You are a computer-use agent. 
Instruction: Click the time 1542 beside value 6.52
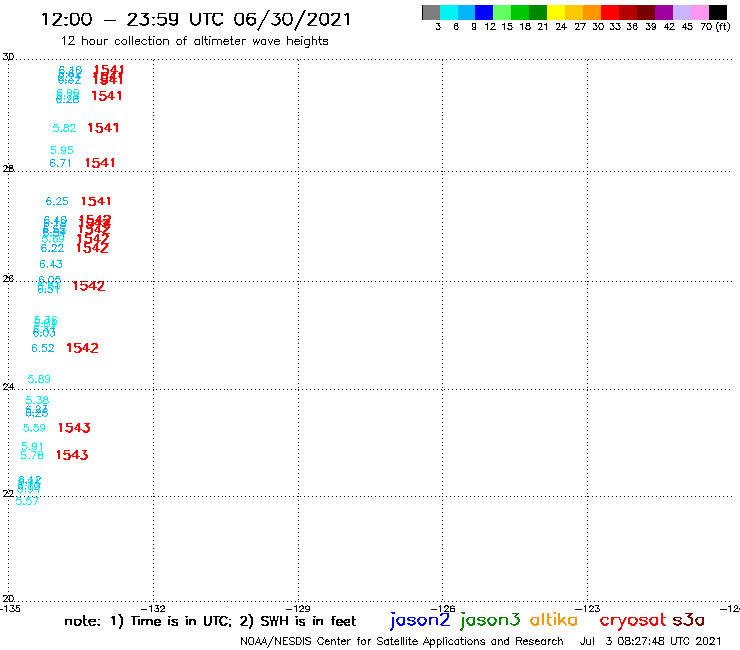click(x=83, y=348)
